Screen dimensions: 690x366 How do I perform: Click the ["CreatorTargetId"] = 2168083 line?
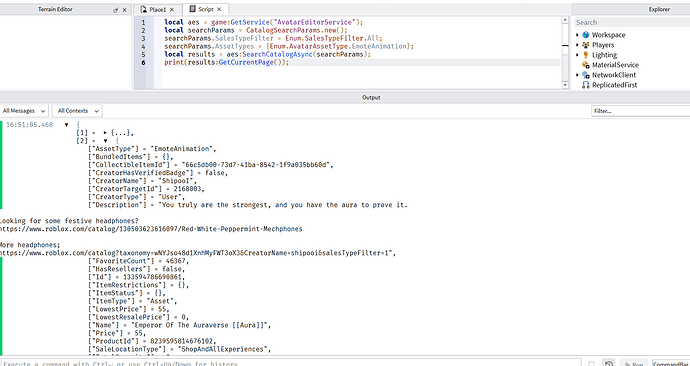[147, 189]
